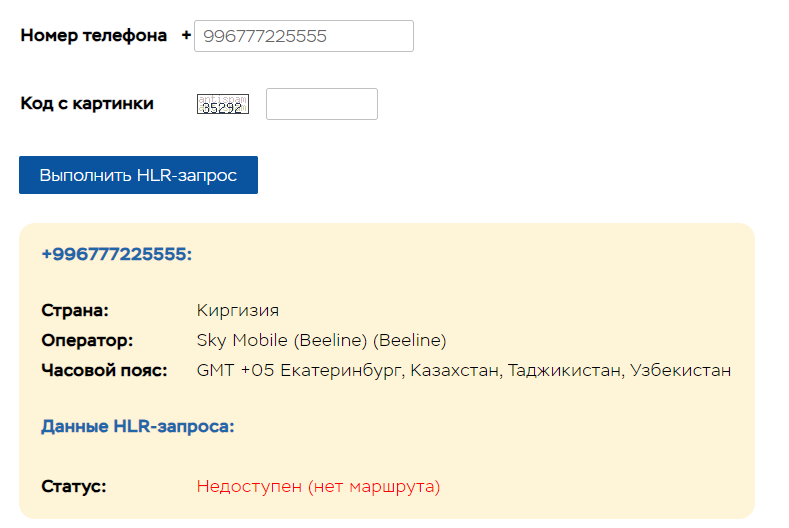Click the Номер телефона label
The image size is (789, 528).
[94, 36]
